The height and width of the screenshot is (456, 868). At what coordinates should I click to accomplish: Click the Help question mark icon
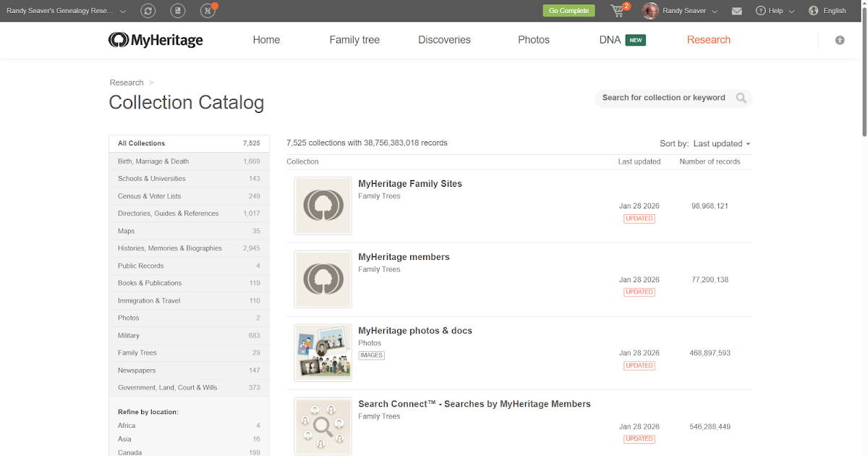(x=760, y=11)
